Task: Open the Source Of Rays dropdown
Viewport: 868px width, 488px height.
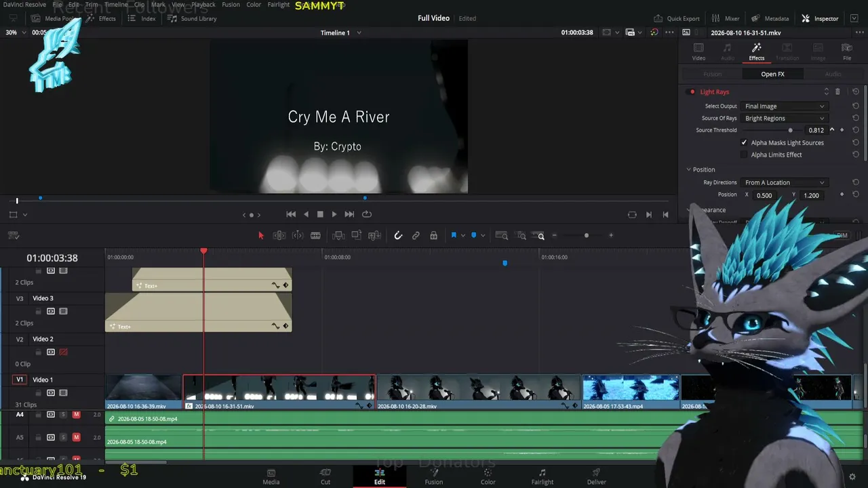Action: click(x=785, y=119)
